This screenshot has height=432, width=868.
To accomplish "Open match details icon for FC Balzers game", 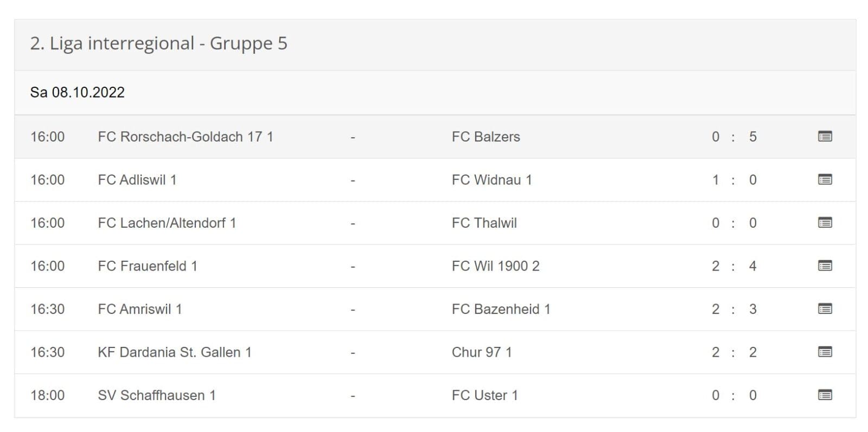I will tap(825, 137).
